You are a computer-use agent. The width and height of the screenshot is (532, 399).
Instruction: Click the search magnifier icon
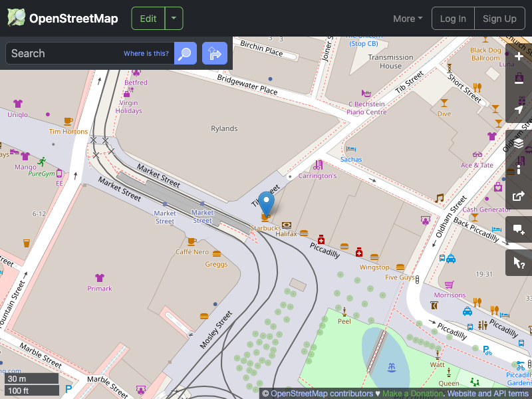(x=185, y=53)
